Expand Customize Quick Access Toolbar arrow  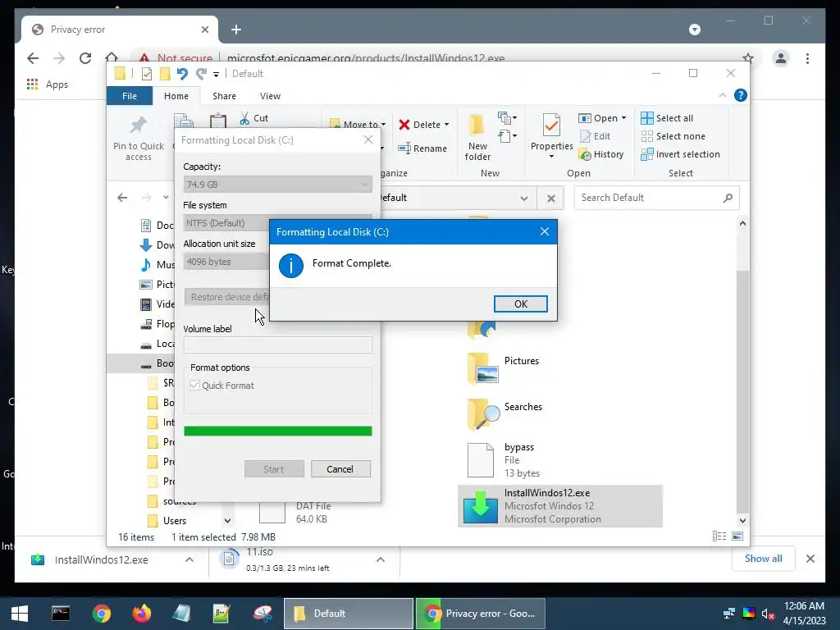click(216, 75)
